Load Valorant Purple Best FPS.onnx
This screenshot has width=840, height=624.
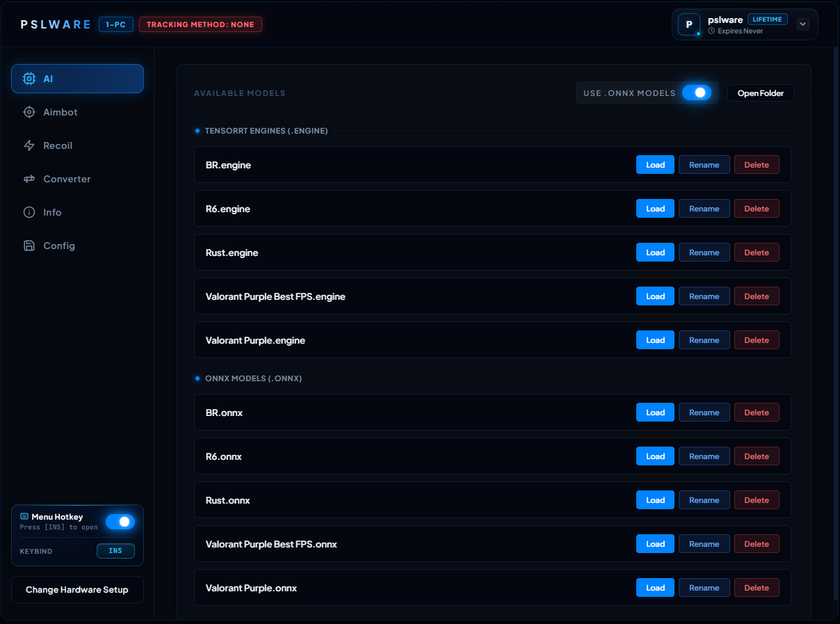pyautogui.click(x=655, y=544)
